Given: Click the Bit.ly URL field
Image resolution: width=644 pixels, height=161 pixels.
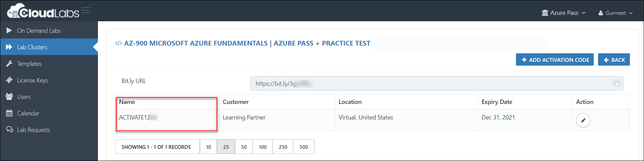Looking at the screenshot, I should 437,83.
